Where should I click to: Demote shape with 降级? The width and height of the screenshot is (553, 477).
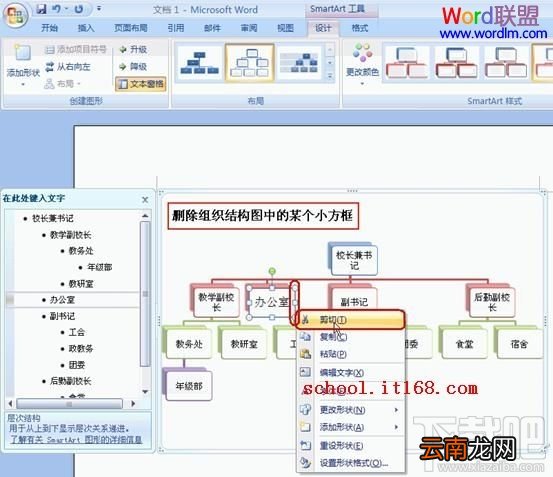[133, 66]
